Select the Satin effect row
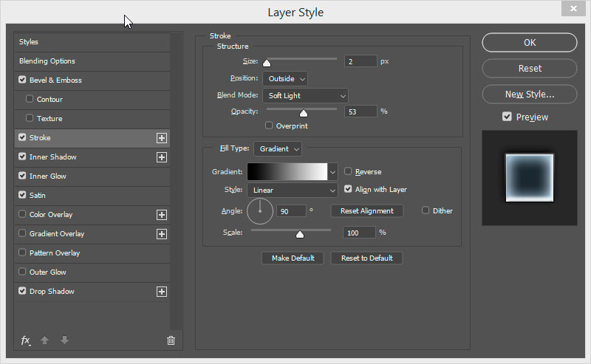 (x=92, y=196)
